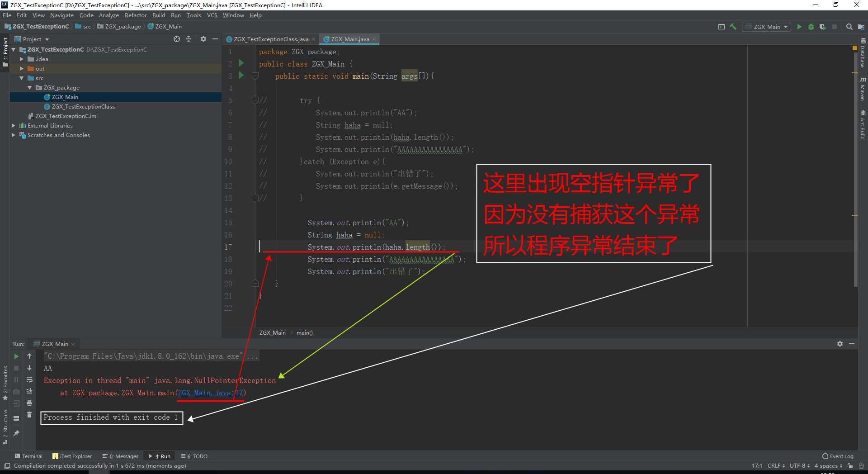The height and width of the screenshot is (474, 868).
Task: Collapse the src folder
Action: (21, 78)
